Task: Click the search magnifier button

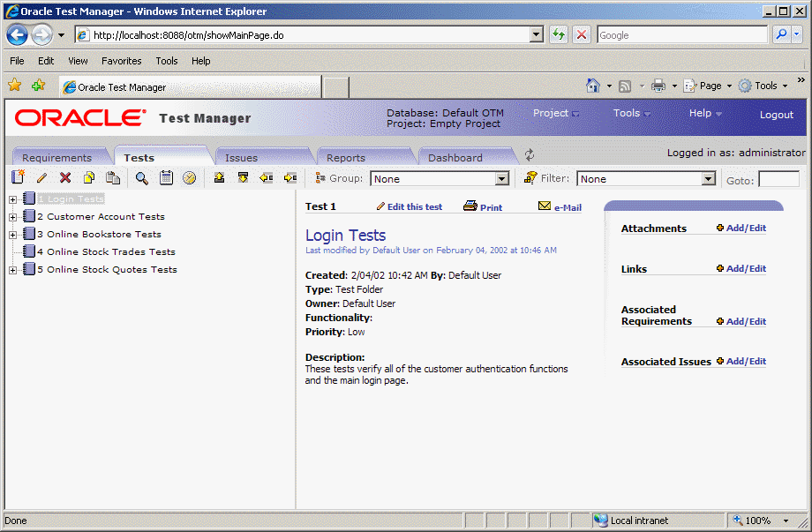Action: pyautogui.click(x=781, y=34)
